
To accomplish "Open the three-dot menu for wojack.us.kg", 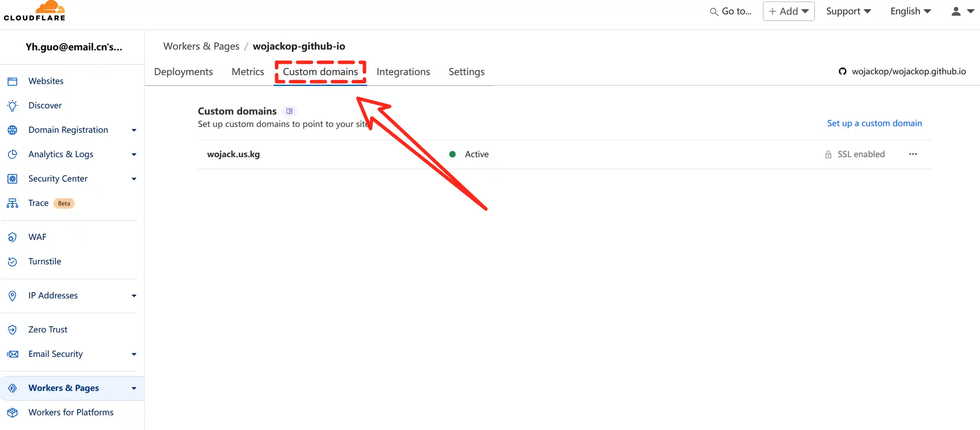I will coord(913,154).
